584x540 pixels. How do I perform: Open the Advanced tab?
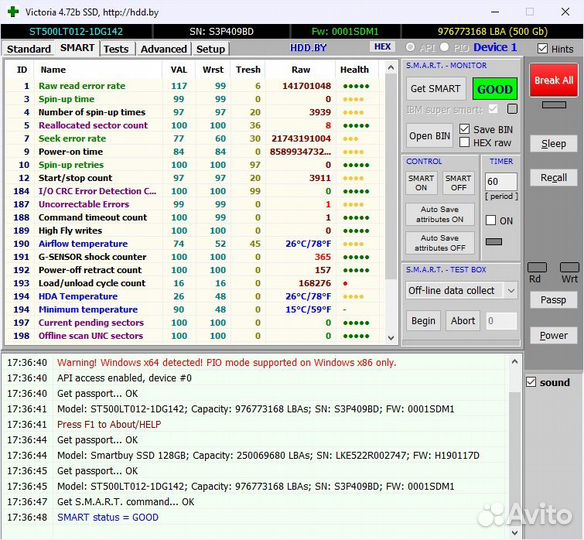[164, 49]
